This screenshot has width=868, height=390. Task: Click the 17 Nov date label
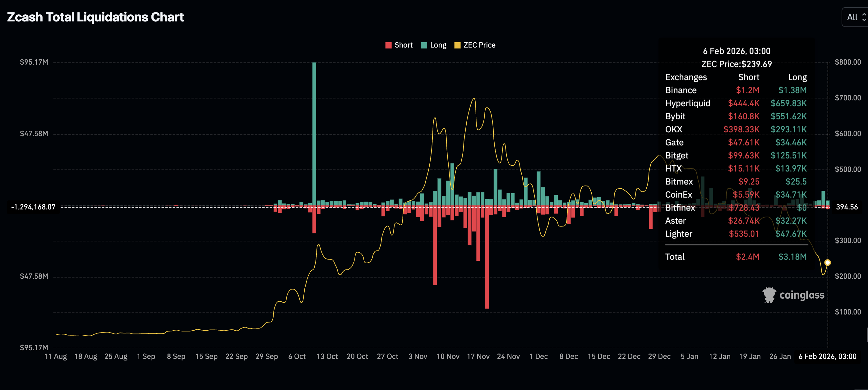[478, 356]
